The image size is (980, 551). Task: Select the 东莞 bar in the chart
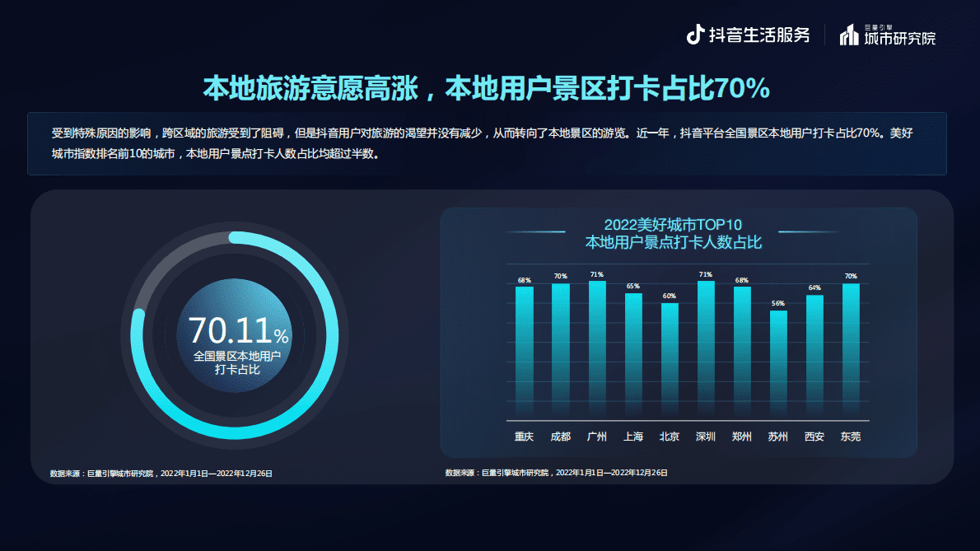point(851,350)
